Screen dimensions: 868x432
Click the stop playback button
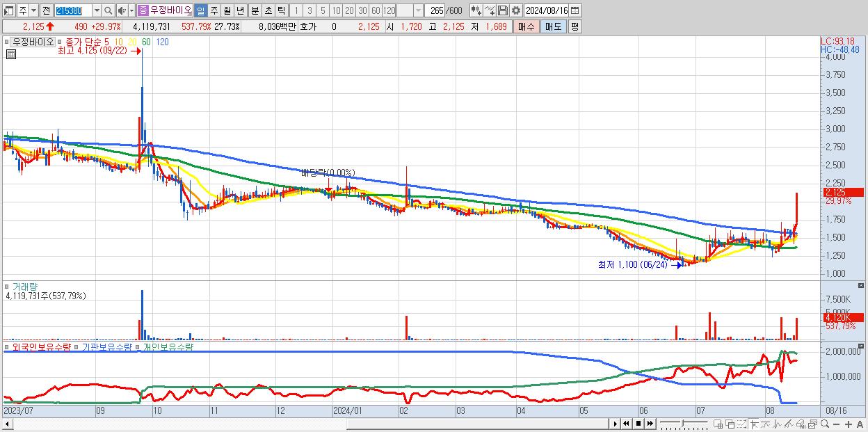pyautogui.click(x=638, y=424)
